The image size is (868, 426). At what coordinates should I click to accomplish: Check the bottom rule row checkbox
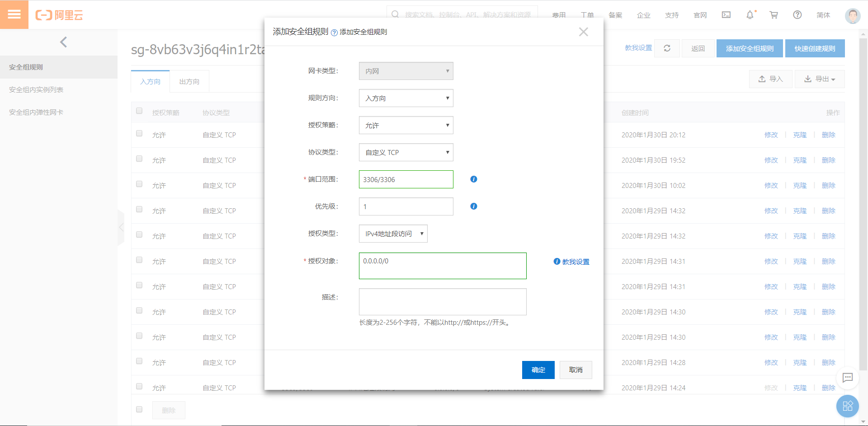point(139,386)
